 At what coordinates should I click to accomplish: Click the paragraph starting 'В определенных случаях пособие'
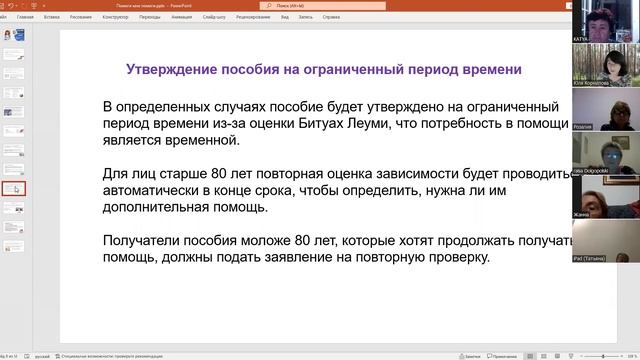336,123
